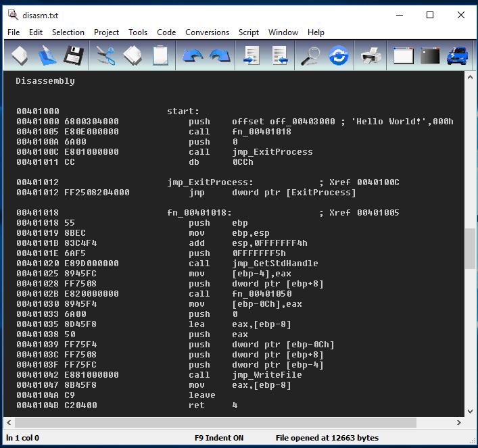The width and height of the screenshot is (478, 448).
Task: Click 'jmp_WriteFile' call operand
Action: click(267, 375)
